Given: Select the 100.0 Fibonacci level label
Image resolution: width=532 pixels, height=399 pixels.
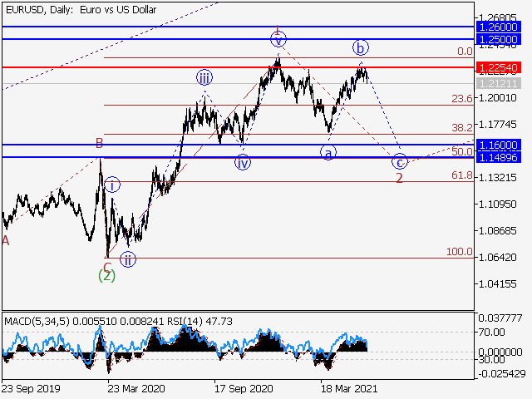Looking at the screenshot, I should click(460, 252).
